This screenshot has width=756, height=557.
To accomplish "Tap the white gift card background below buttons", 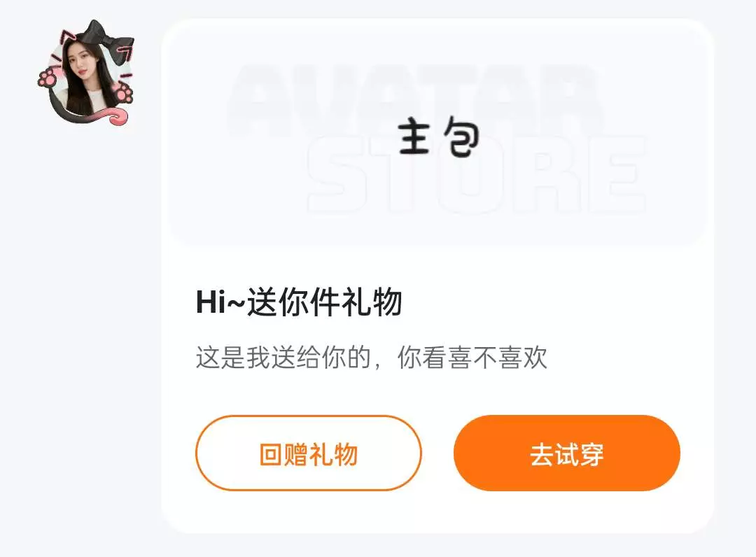I will click(x=437, y=512).
